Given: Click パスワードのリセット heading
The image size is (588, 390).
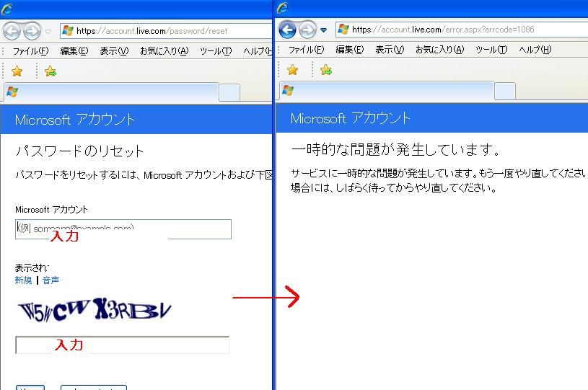Looking at the screenshot, I should (x=79, y=151).
